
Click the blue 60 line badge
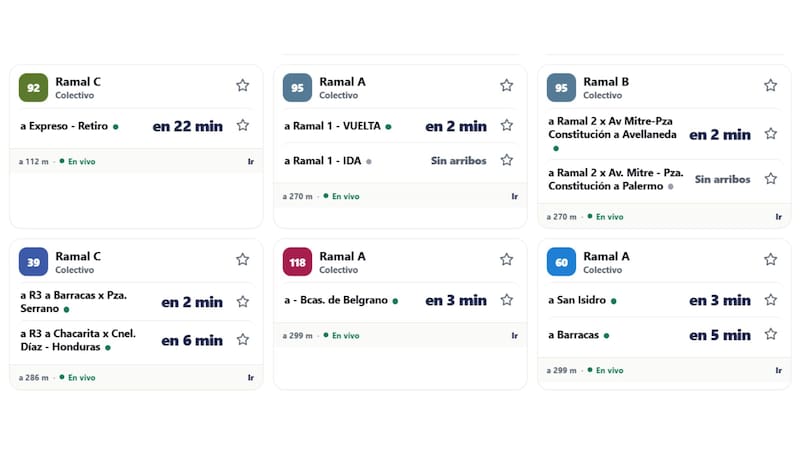pyautogui.click(x=561, y=262)
